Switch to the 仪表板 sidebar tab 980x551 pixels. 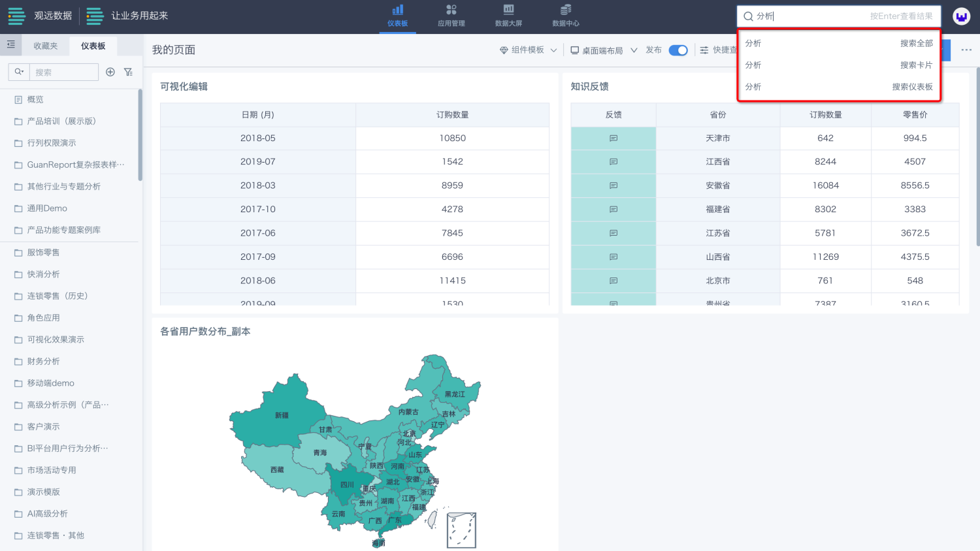pos(93,46)
